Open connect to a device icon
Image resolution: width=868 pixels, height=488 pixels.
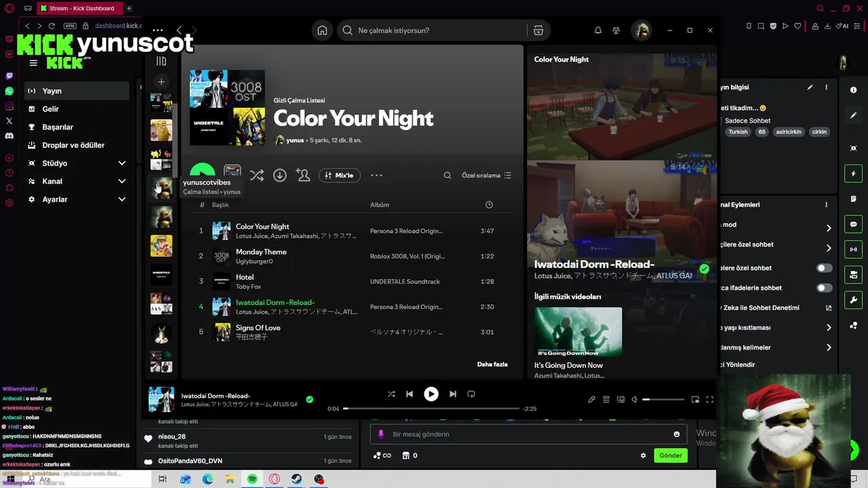tap(620, 400)
